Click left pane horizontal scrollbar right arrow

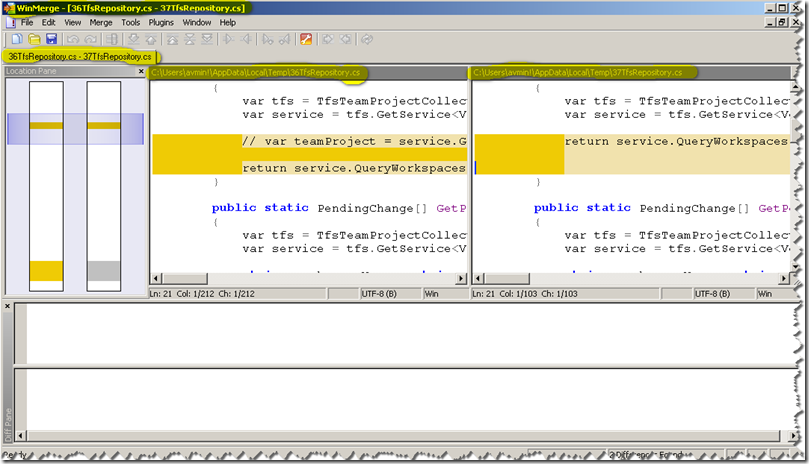(x=461, y=279)
